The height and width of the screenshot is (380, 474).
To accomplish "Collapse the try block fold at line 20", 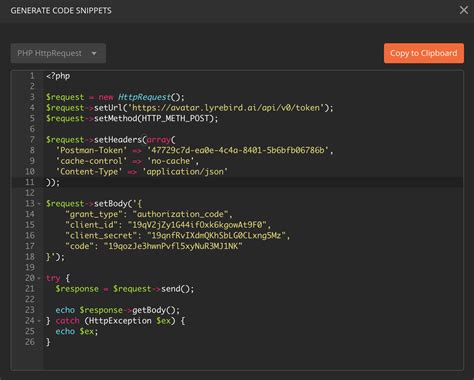I will point(39,278).
